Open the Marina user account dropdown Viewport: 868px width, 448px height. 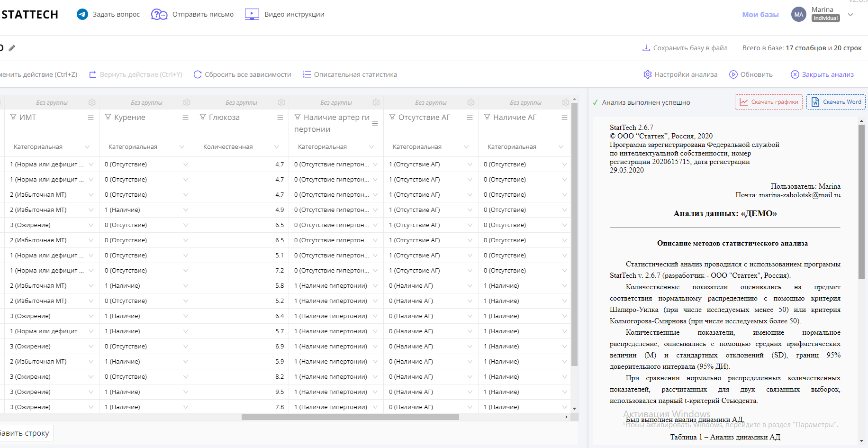(850, 15)
